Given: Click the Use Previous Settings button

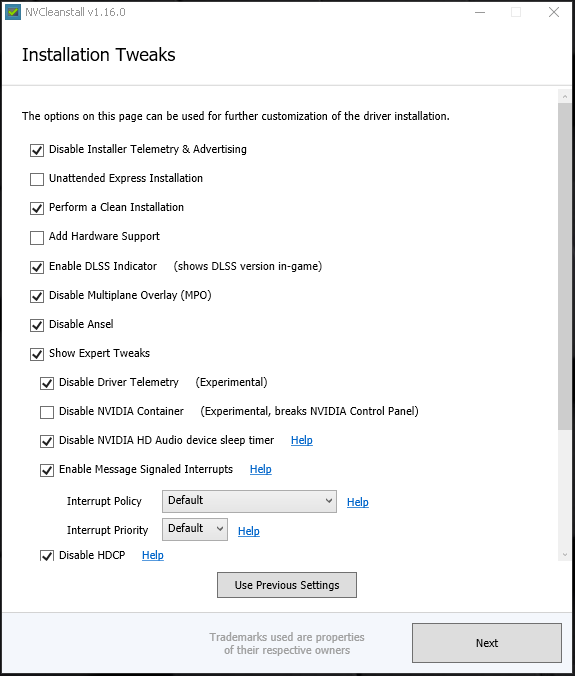Looking at the screenshot, I should (x=287, y=585).
